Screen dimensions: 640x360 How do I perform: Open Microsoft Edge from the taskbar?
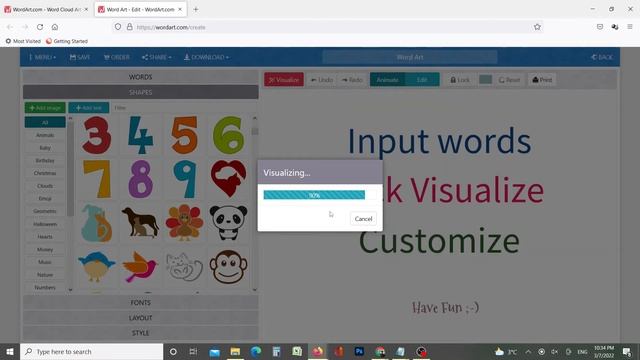click(256, 351)
